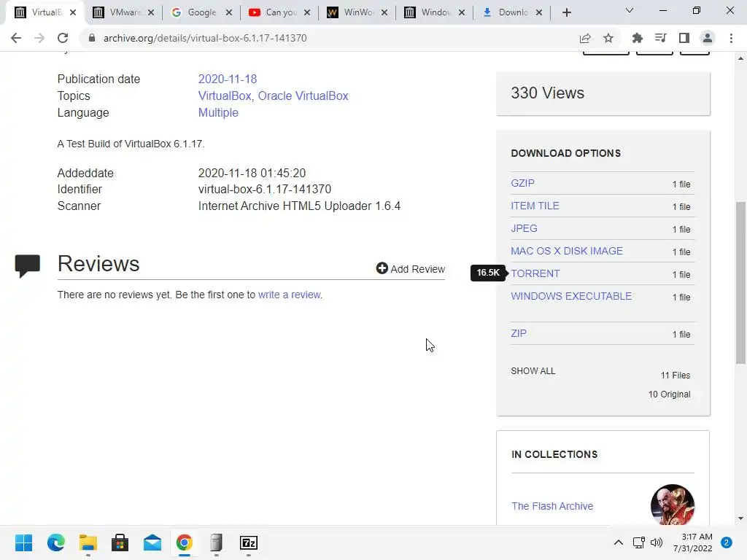Close the VirtualBox tab
This screenshot has height=560, width=747.
73,12
